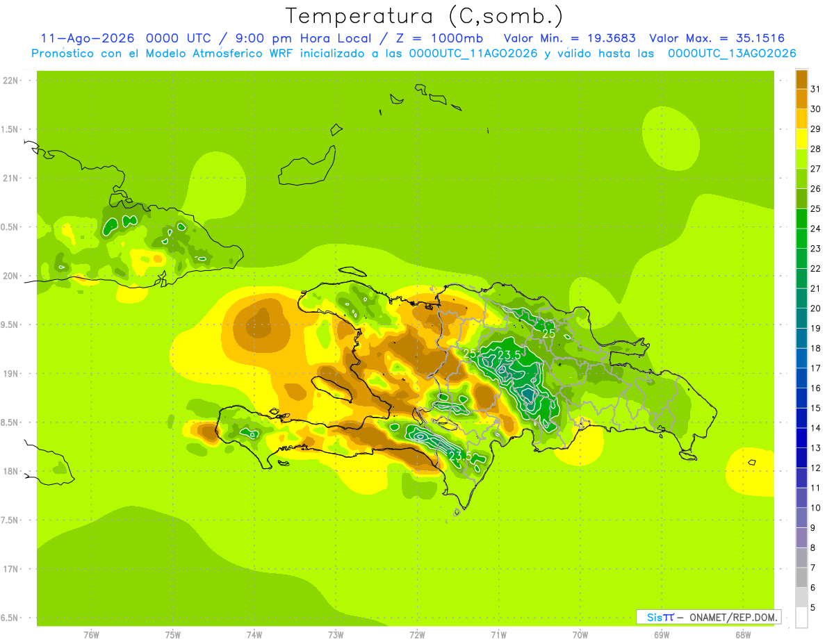Click the 'ONAMET/REP.DOM.' credit box

click(708, 617)
